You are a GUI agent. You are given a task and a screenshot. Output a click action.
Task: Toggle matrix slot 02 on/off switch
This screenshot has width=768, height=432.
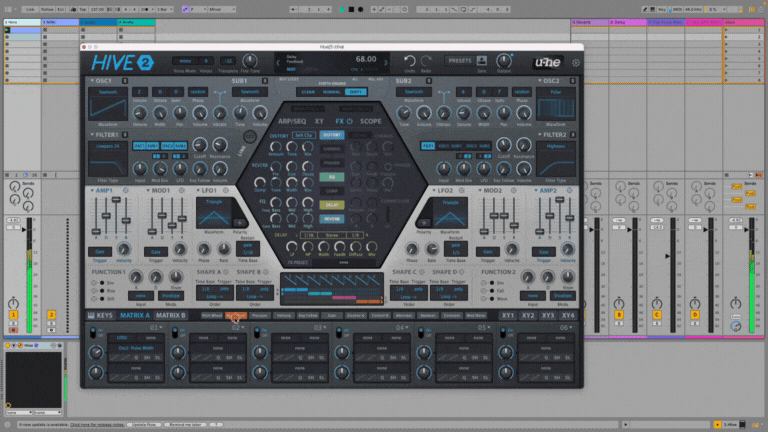(175, 333)
